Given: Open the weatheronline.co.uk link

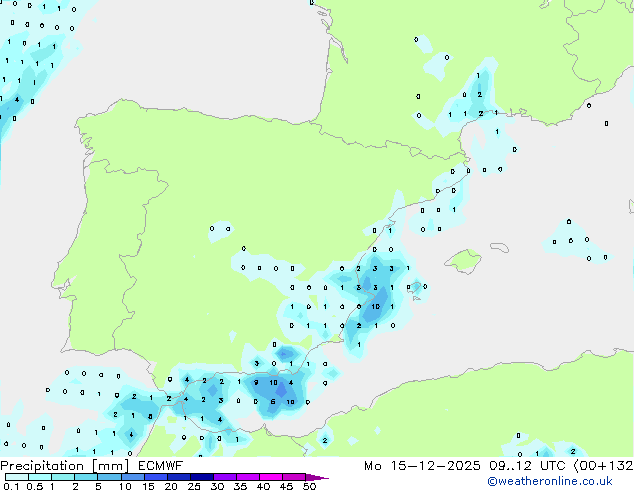Looking at the screenshot, I should pos(550,481).
